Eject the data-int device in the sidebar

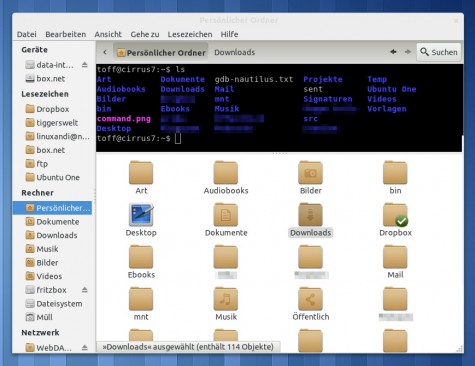pyautogui.click(x=85, y=65)
